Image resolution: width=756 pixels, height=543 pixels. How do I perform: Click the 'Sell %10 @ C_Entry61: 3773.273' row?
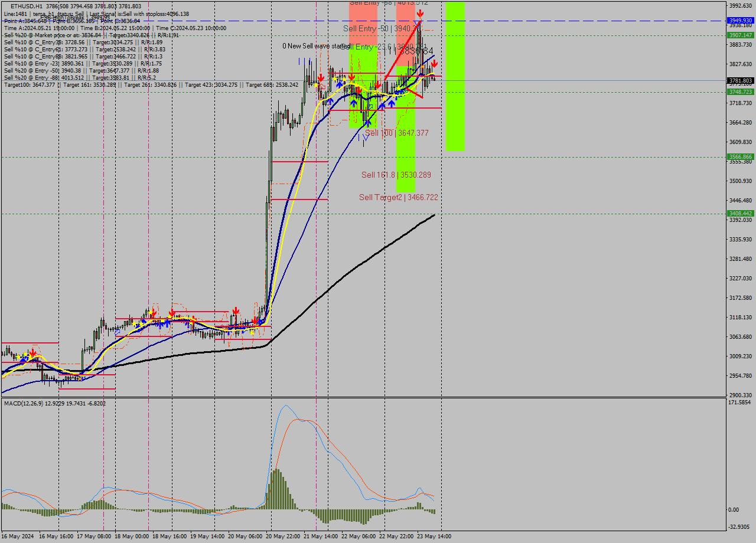(84, 49)
